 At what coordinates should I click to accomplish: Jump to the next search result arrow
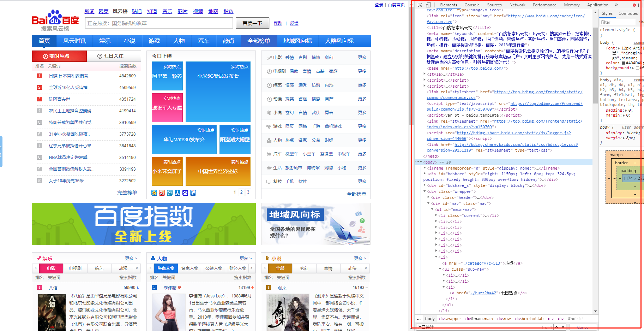pyautogui.click(x=563, y=327)
